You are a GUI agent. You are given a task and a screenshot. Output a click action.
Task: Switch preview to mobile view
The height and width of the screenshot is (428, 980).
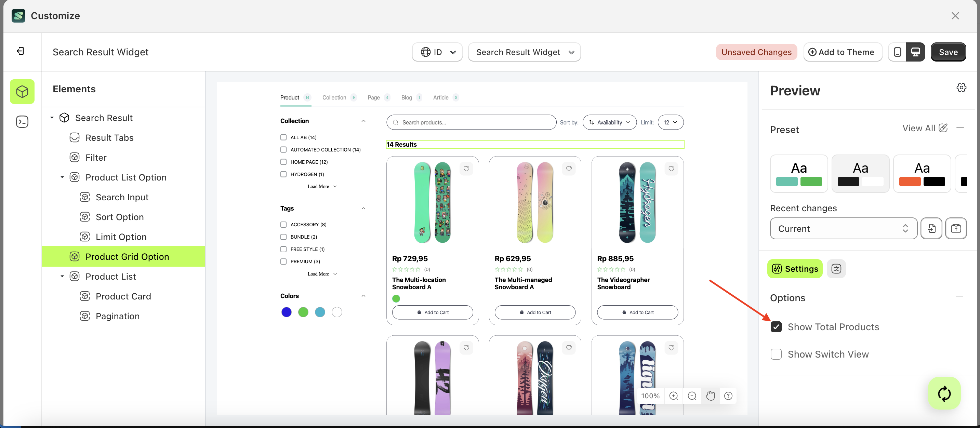898,52
